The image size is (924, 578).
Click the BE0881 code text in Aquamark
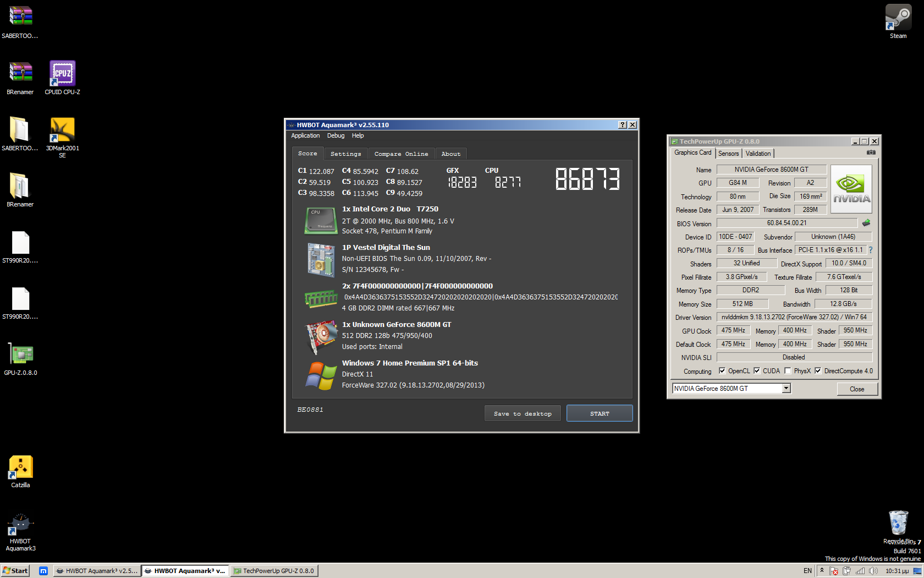310,410
